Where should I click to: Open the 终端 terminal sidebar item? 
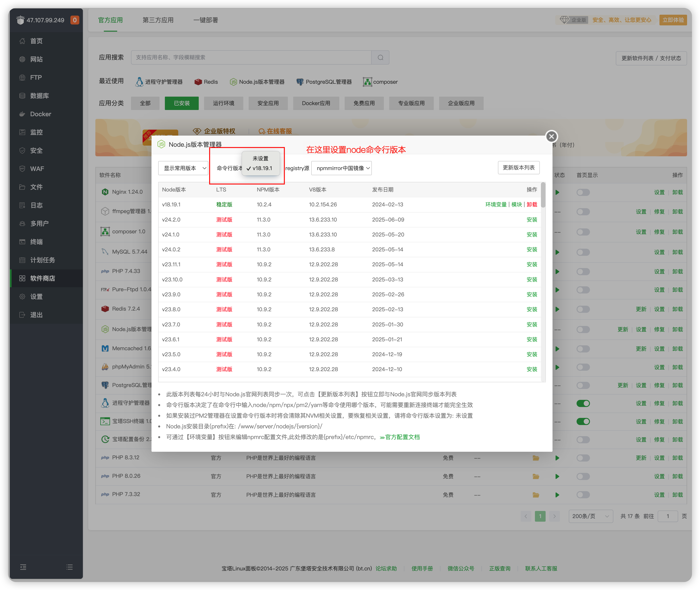(x=36, y=242)
